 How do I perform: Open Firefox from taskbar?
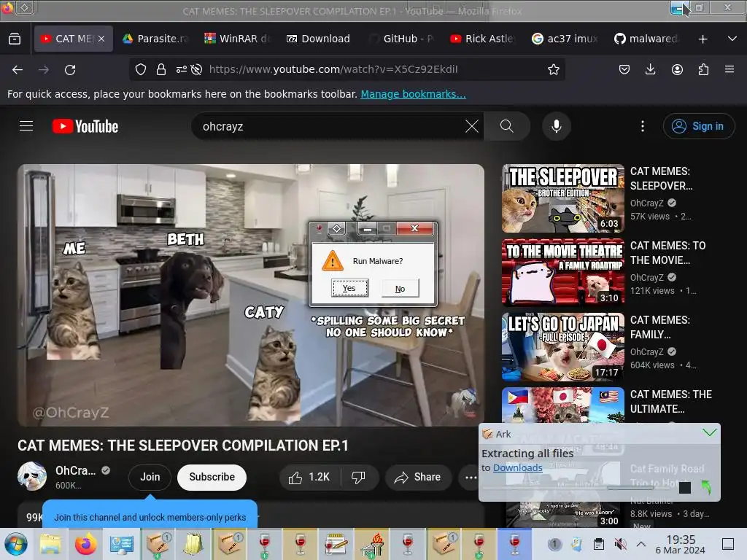coord(86,544)
